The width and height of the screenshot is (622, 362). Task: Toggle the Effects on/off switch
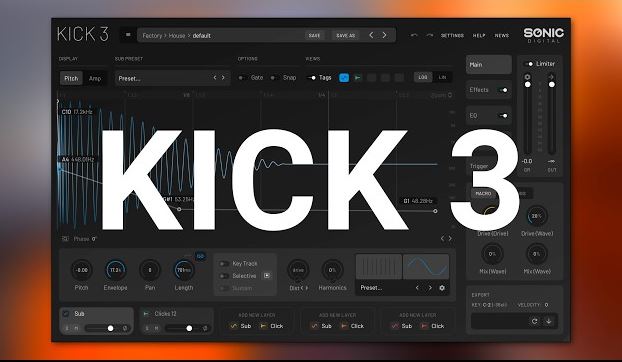503,90
